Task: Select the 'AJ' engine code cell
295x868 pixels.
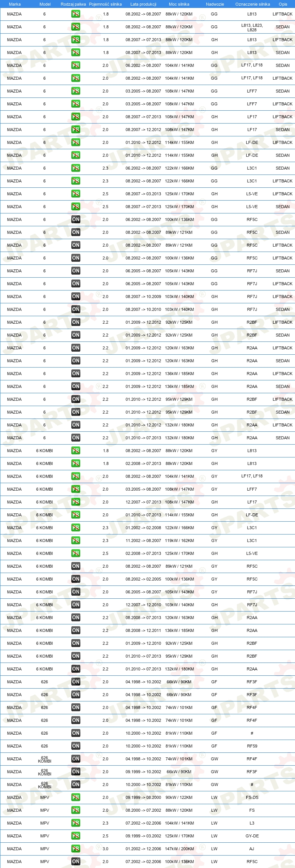Action: click(x=252, y=849)
